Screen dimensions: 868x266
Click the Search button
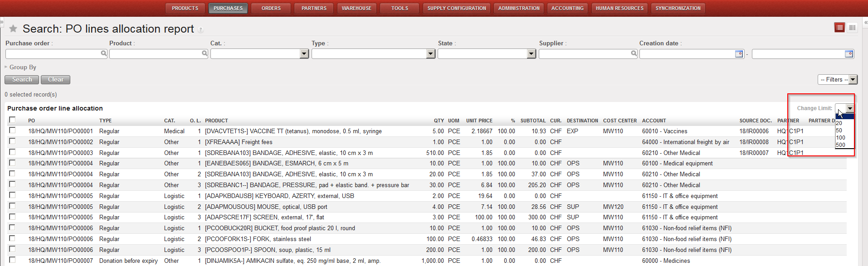point(22,80)
